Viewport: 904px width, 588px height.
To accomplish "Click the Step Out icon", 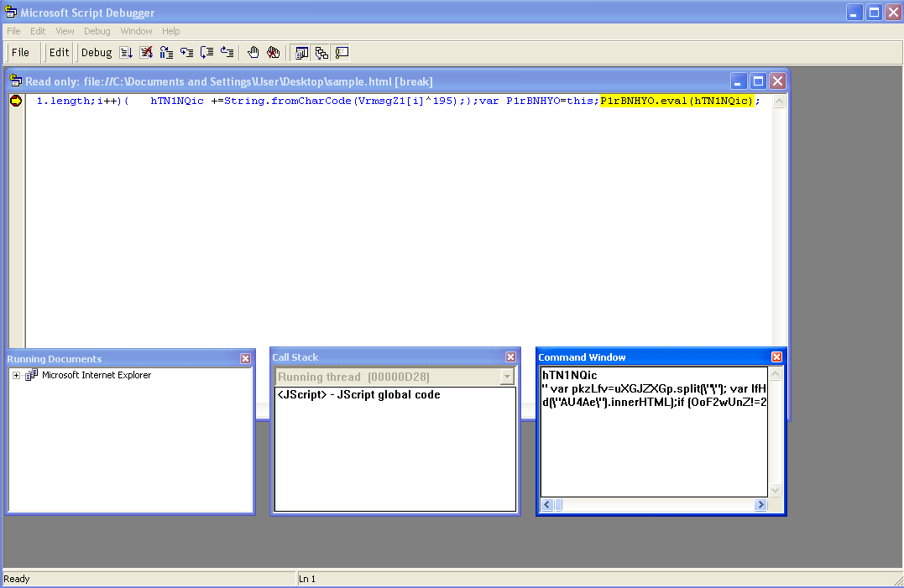I will coord(227,52).
